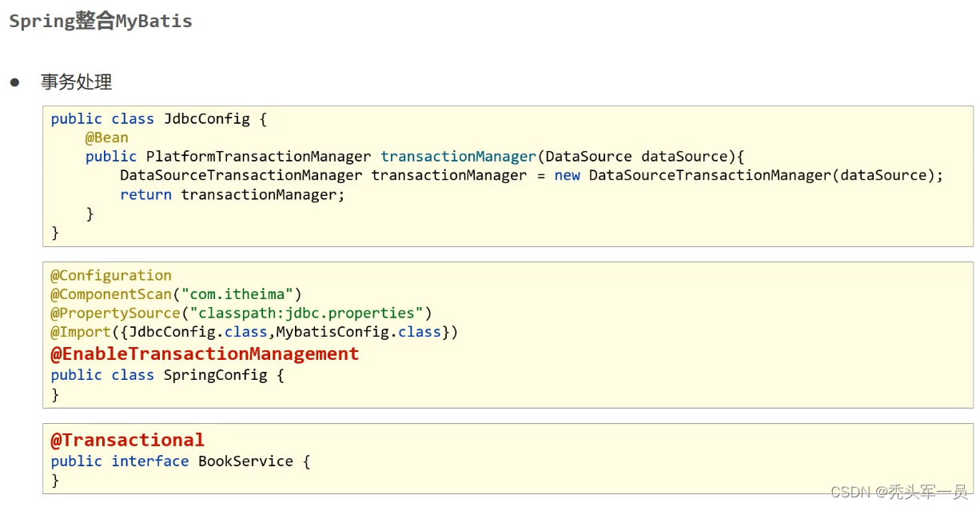980x507 pixels.
Task: Click the @Import annotation
Action: click(81, 331)
